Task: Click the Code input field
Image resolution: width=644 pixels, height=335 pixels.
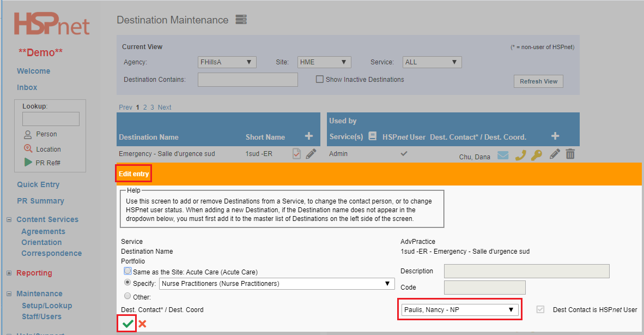Action: [x=485, y=288]
